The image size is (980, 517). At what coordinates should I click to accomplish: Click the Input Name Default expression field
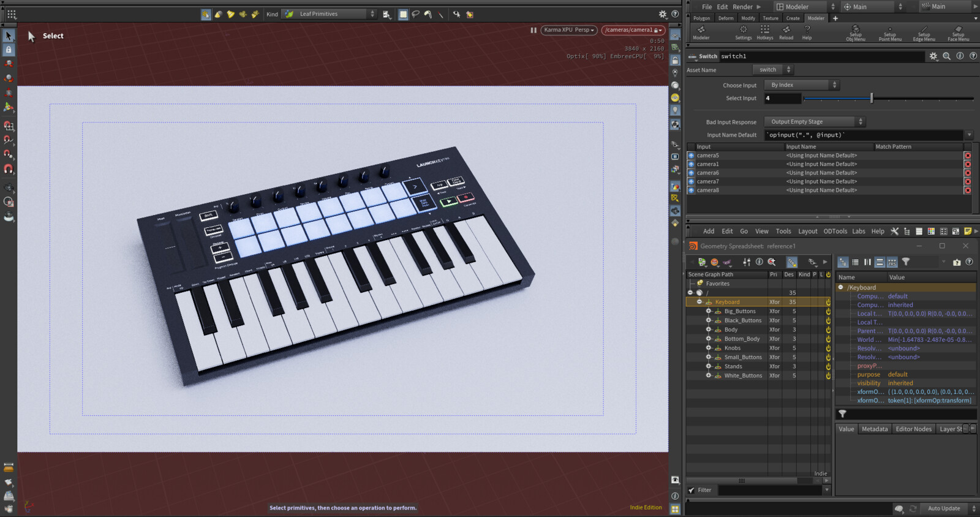point(864,135)
